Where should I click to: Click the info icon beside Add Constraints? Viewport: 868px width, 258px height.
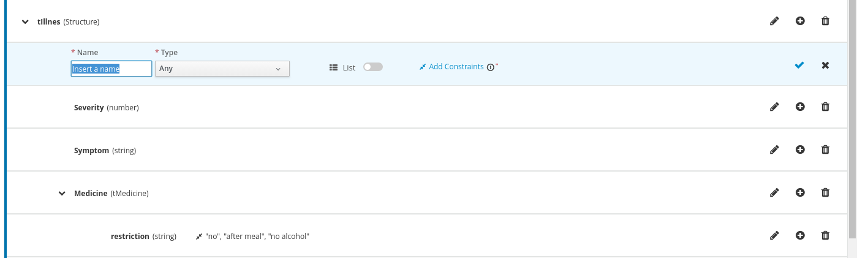(490, 67)
